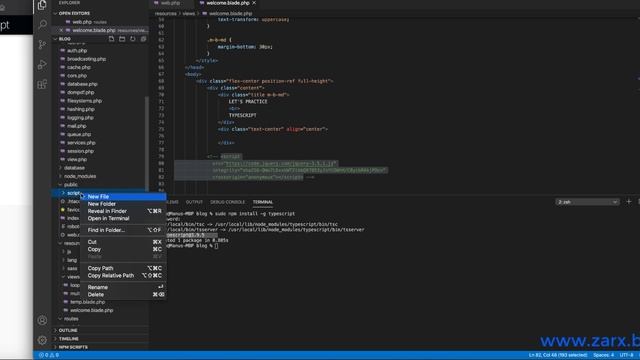This screenshot has width=640, height=360.
Task: Open the Source Control view
Action: click(x=42, y=44)
